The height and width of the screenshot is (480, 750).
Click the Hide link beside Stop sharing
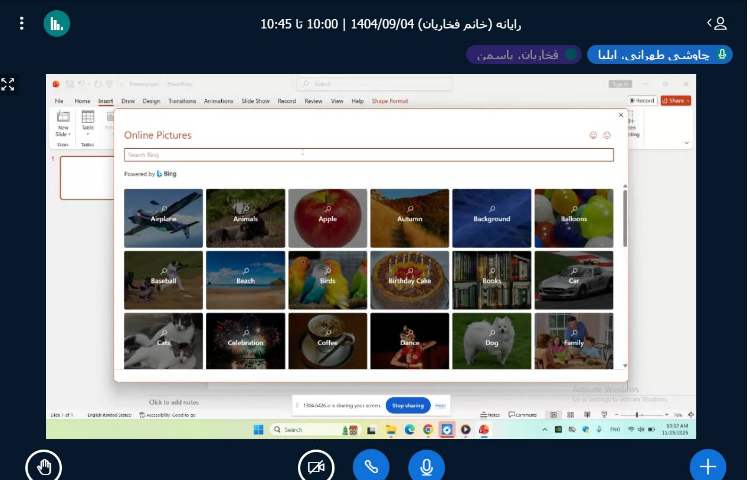point(441,405)
